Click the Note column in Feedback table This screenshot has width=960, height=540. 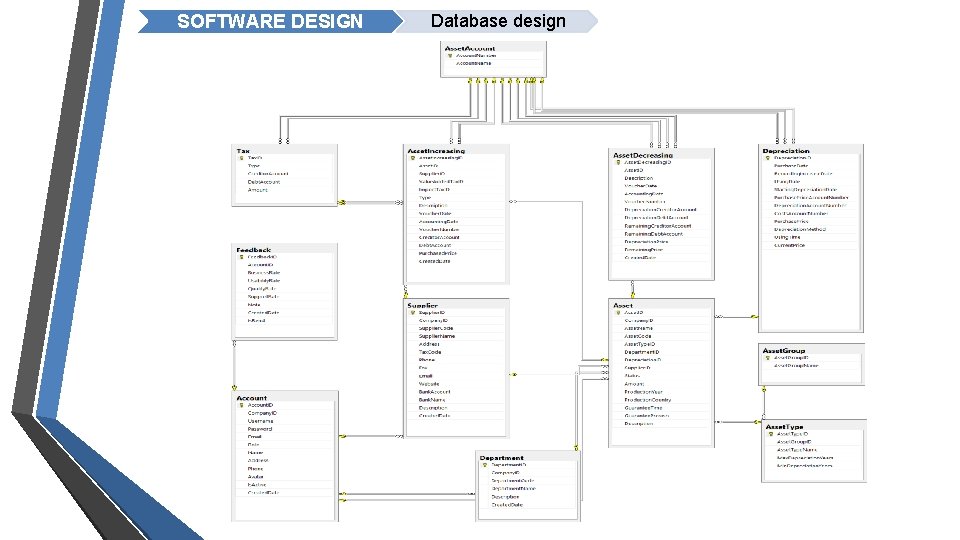(x=254, y=305)
